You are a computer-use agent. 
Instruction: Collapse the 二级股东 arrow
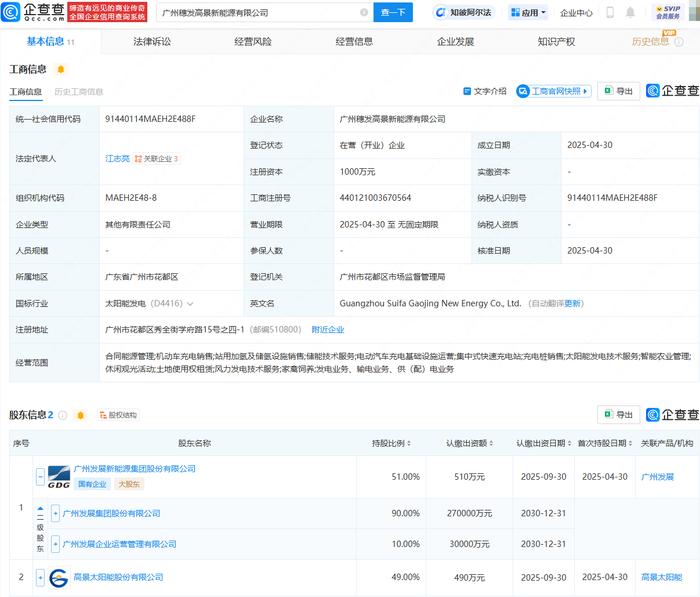40,509
